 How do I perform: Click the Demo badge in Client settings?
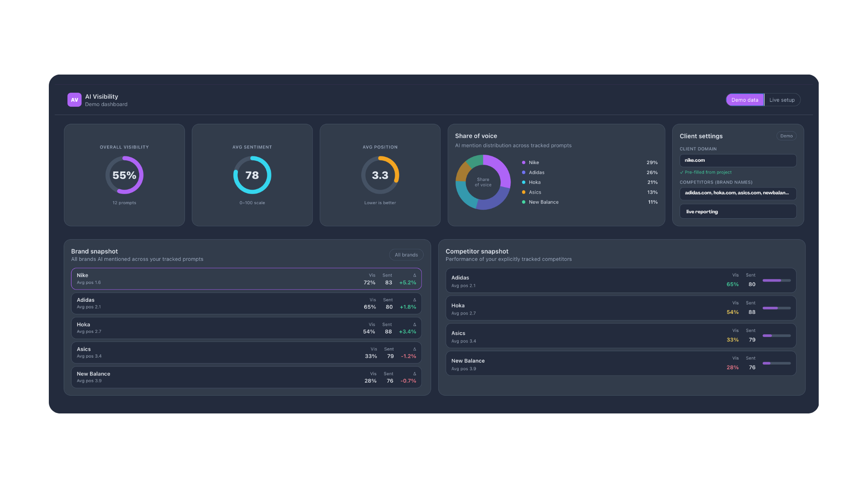pyautogui.click(x=786, y=136)
